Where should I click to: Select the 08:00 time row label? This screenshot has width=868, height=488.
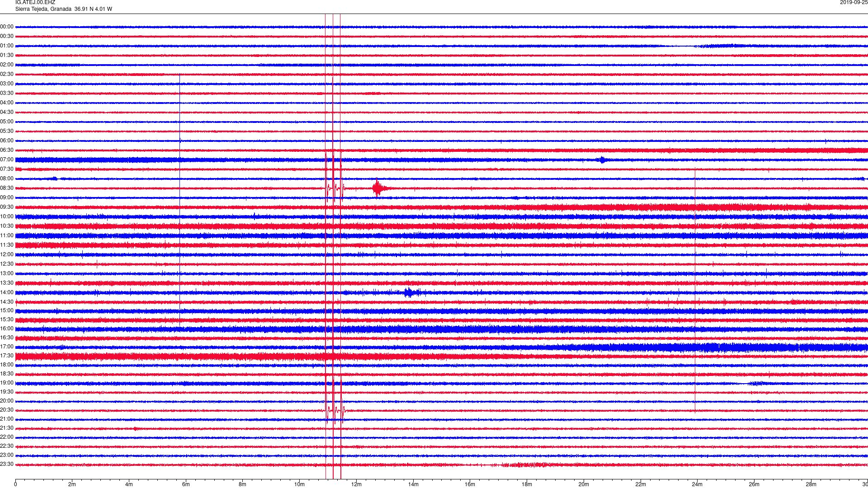(7, 179)
